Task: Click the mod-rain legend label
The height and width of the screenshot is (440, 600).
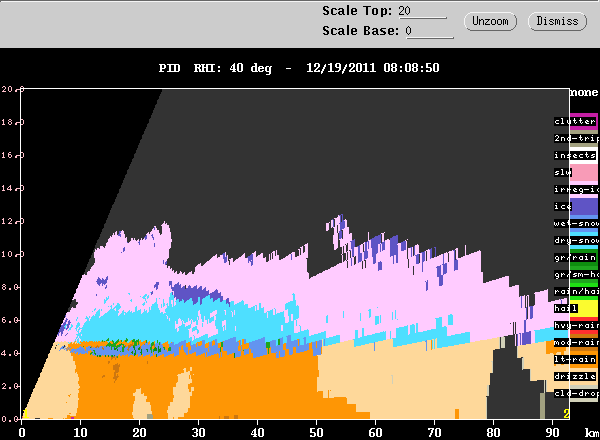Action: tap(576, 342)
